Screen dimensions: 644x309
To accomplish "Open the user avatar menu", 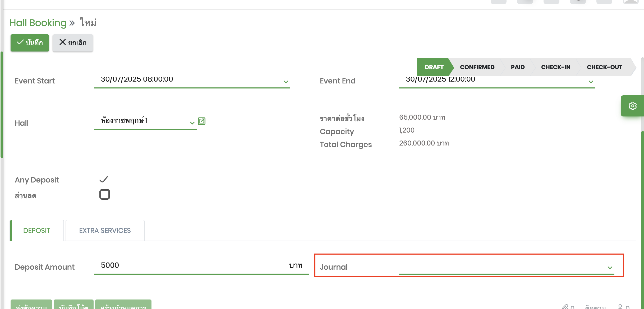I will tap(631, 2).
